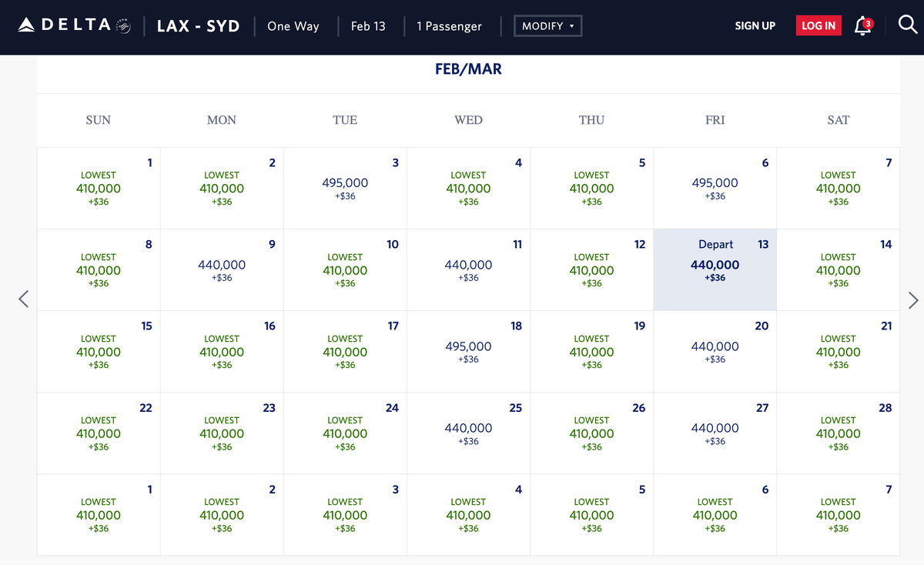Select the March 1 calendar cell
This screenshot has height=565, width=924.
99,514
